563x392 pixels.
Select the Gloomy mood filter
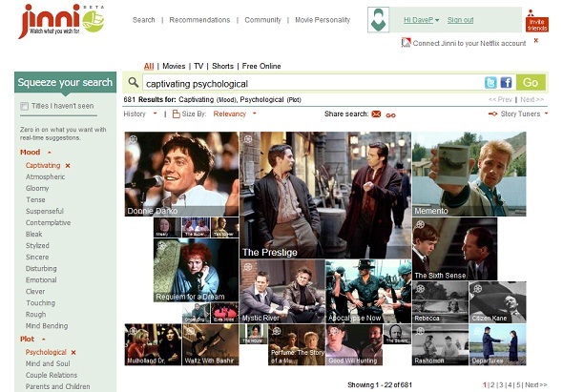click(x=37, y=189)
